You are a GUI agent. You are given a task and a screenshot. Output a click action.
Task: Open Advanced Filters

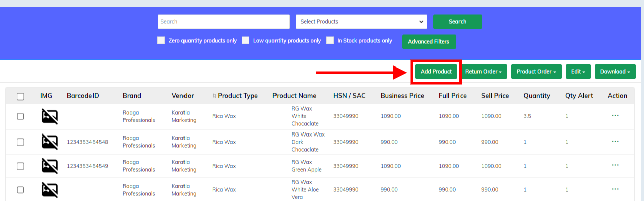(429, 42)
